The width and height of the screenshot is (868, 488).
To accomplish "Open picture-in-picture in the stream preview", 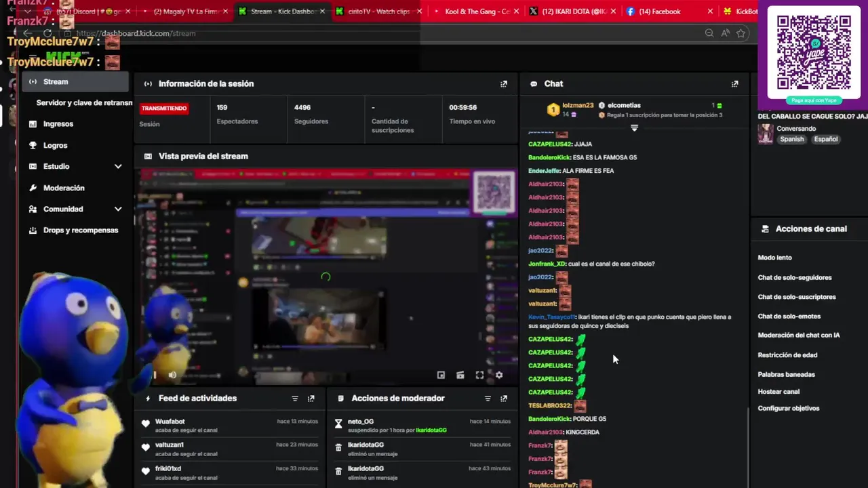I will point(441,375).
